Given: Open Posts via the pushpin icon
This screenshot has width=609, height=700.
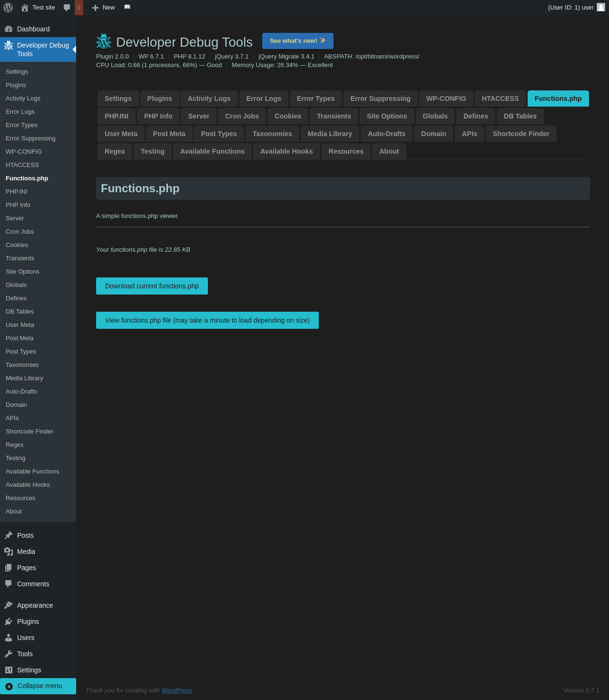Looking at the screenshot, I should coord(9,535).
